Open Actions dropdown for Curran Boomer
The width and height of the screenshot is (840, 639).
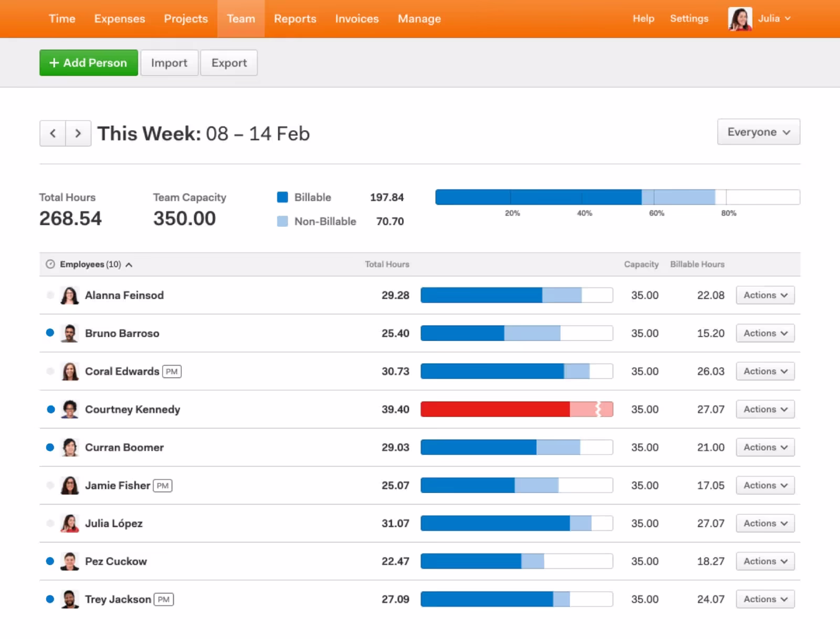click(765, 448)
